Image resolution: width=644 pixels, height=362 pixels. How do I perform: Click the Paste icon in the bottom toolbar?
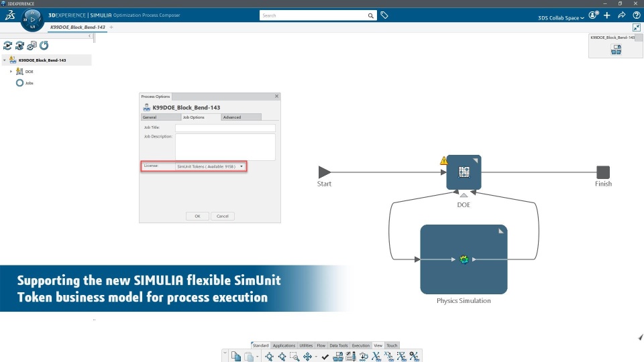tap(248, 356)
